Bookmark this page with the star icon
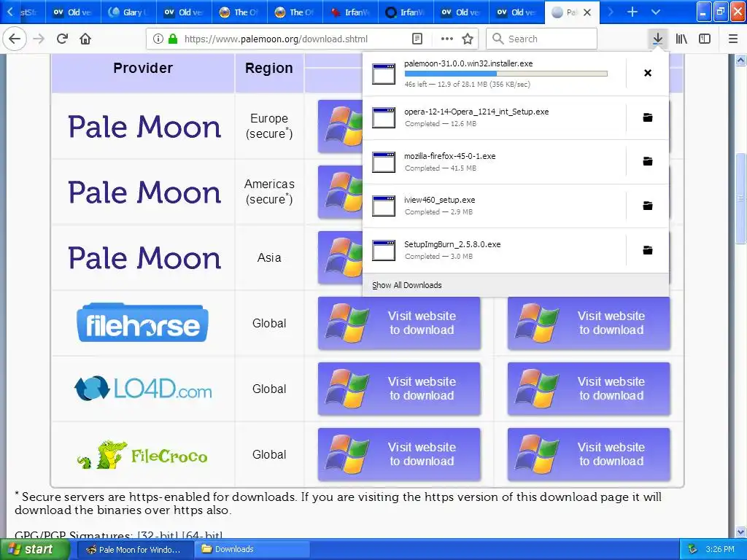 468,39
